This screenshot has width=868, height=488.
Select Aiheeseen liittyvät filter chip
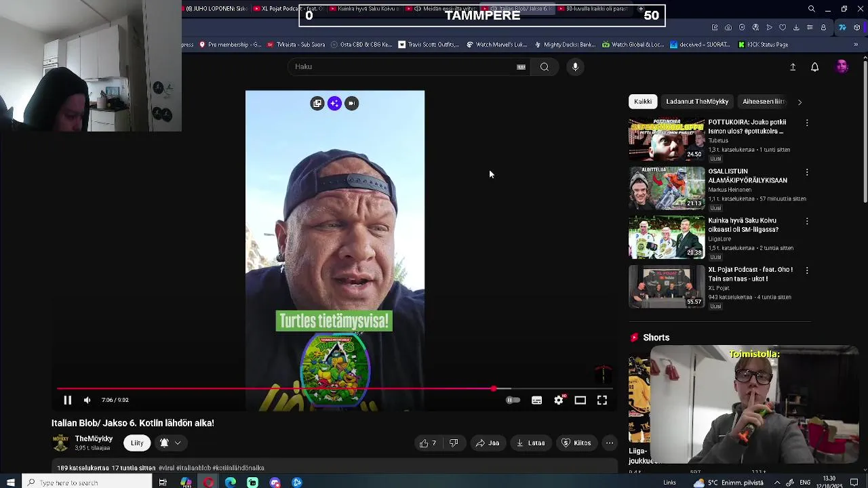[x=764, y=102]
